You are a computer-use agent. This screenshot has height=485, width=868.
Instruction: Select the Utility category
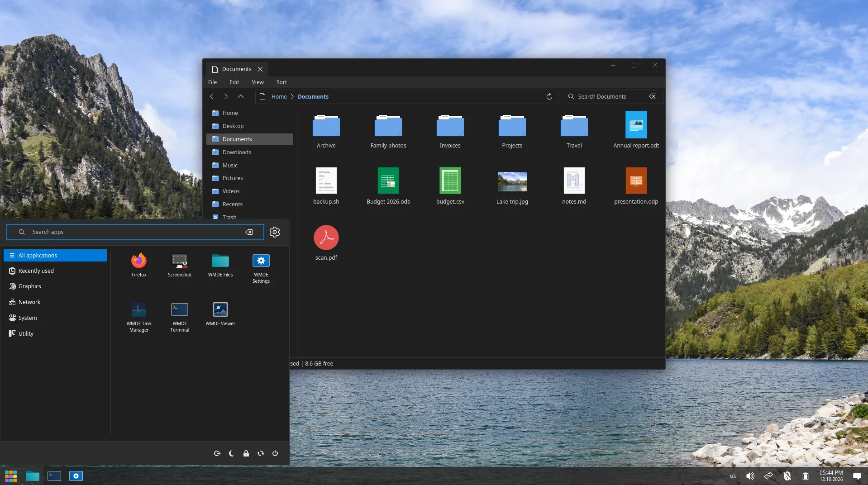(x=55, y=333)
